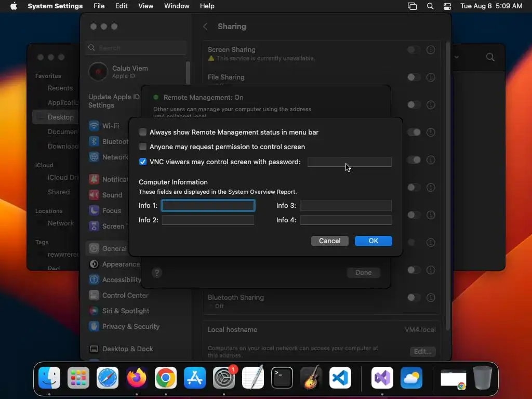Open the View menu
Image resolution: width=532 pixels, height=399 pixels.
point(145,6)
